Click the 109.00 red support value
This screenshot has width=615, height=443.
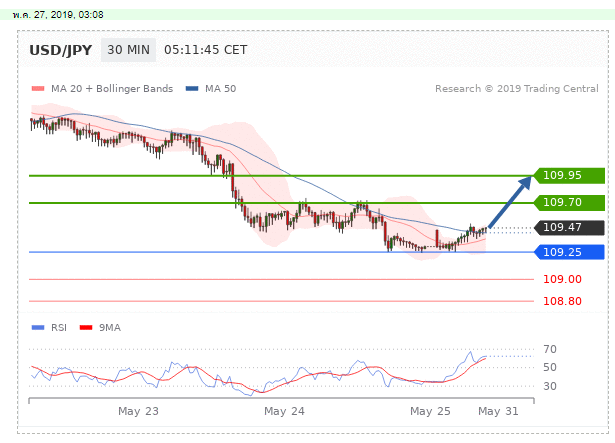(x=562, y=279)
